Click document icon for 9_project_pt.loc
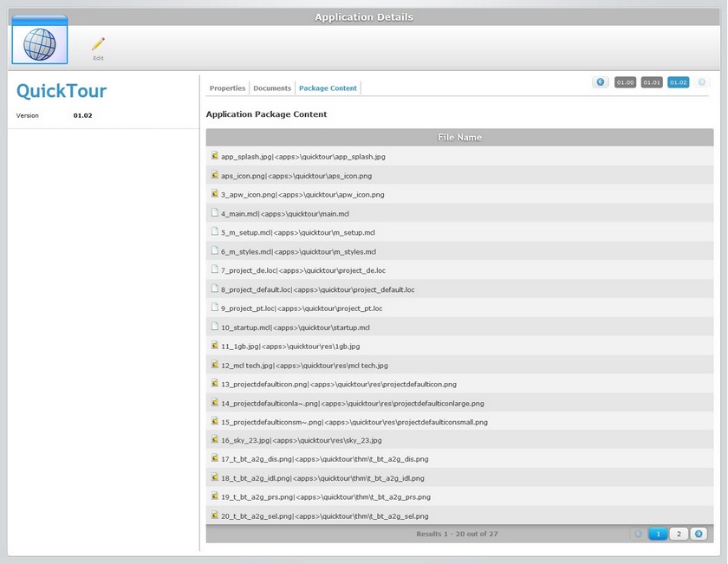 coord(215,307)
